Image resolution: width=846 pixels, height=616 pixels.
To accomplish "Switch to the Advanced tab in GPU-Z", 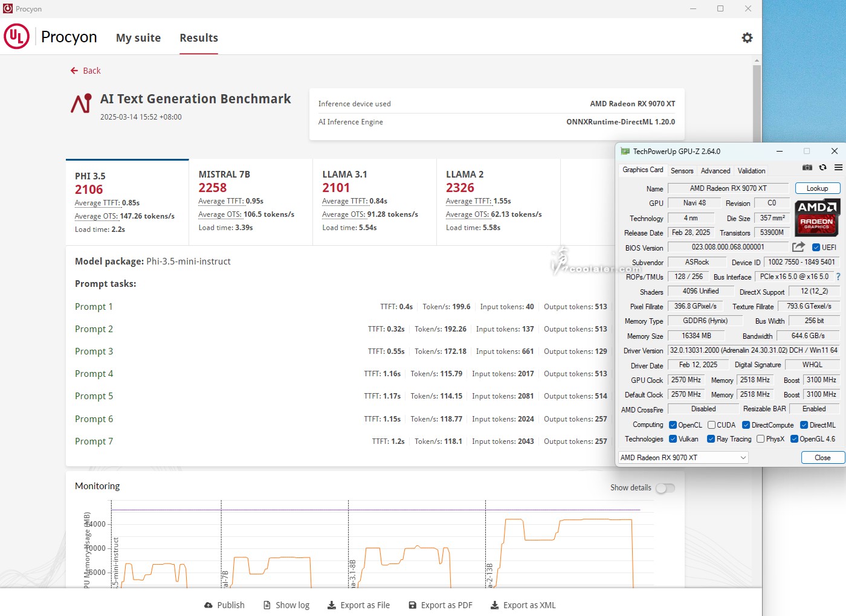I will pos(715,171).
